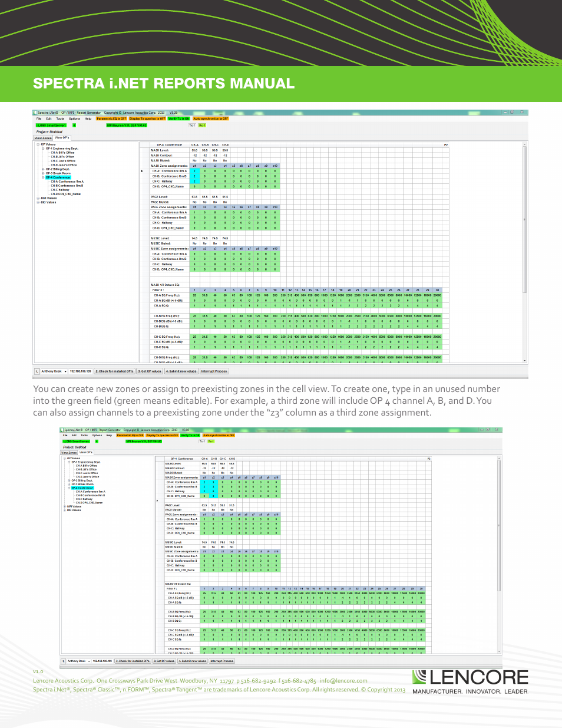Click button 1 beside Anthony Desk, upper screenshot
Viewport: 562px width, 728px height.
pos(37,371)
